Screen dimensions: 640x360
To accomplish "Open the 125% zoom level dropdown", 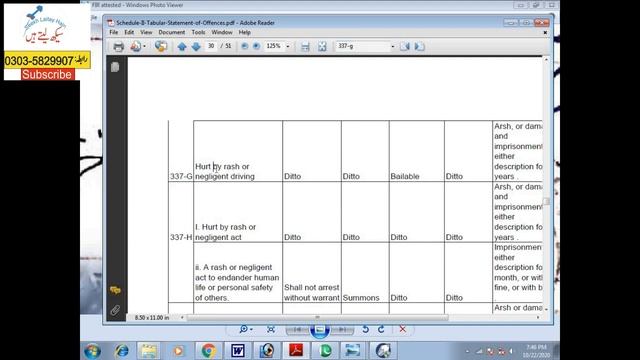I will pos(287,47).
